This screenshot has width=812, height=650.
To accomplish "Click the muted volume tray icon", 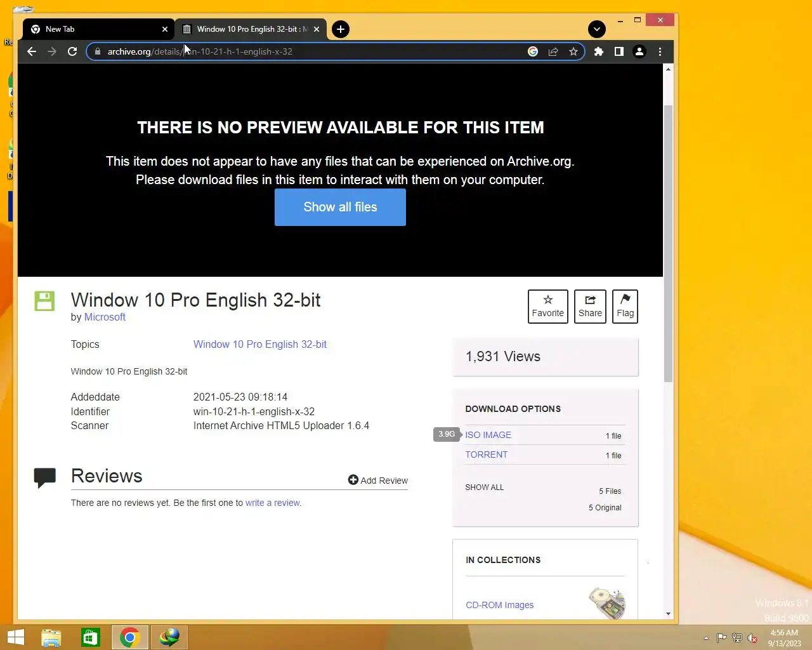I will (x=752, y=638).
